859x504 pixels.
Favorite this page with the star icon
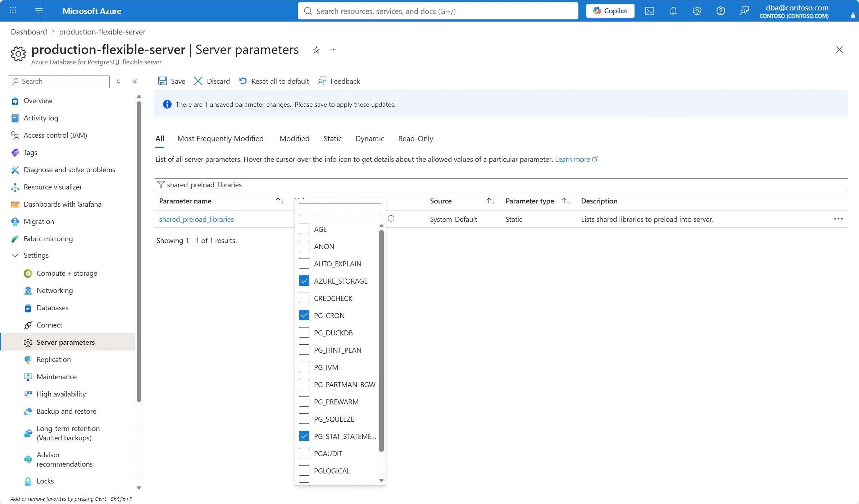[316, 50]
